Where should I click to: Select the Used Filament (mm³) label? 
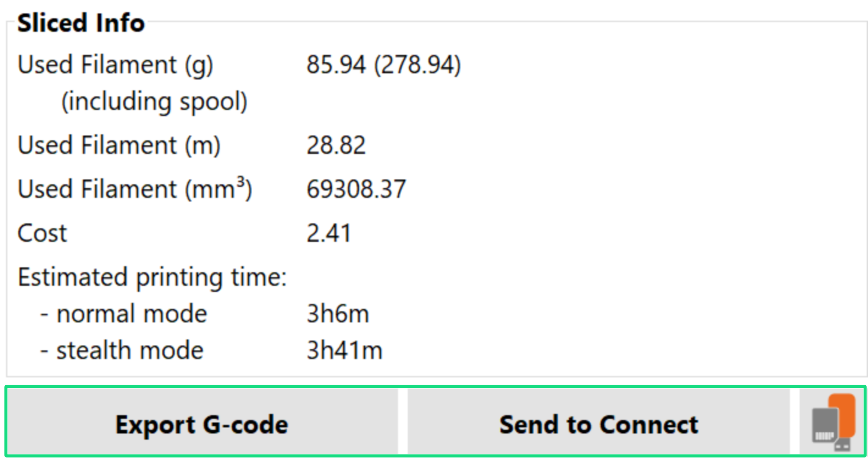click(135, 189)
